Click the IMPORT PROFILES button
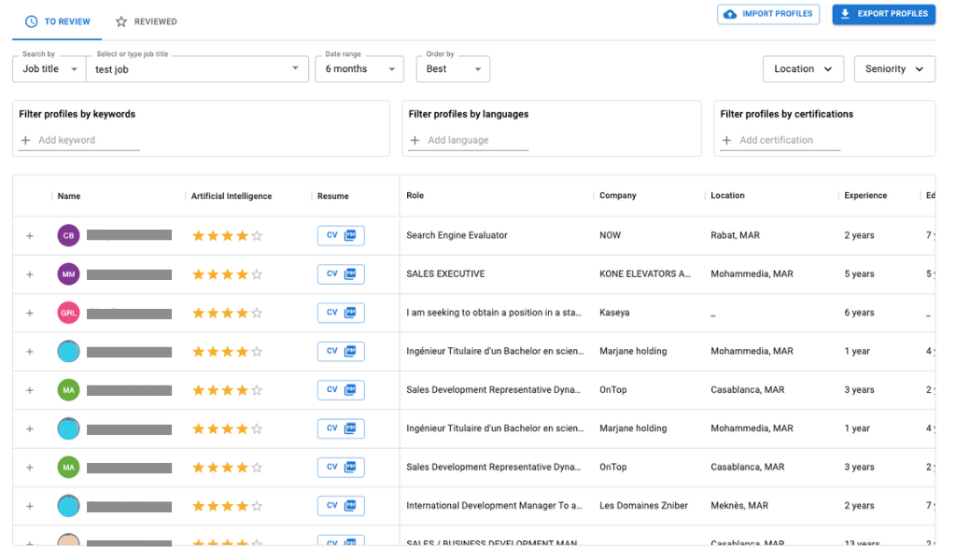The image size is (956, 560). tap(768, 14)
